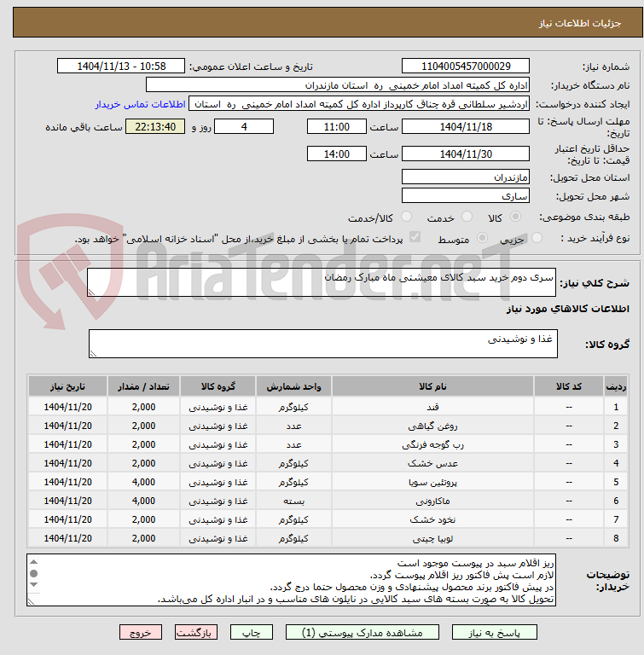Click the buyer notes text area

(x=291, y=580)
